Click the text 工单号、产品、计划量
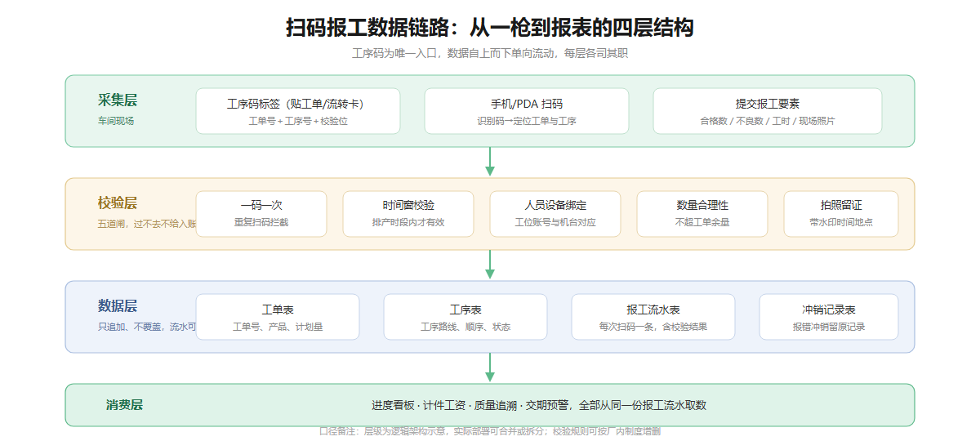Image resolution: width=980 pixels, height=441 pixels. point(278,327)
